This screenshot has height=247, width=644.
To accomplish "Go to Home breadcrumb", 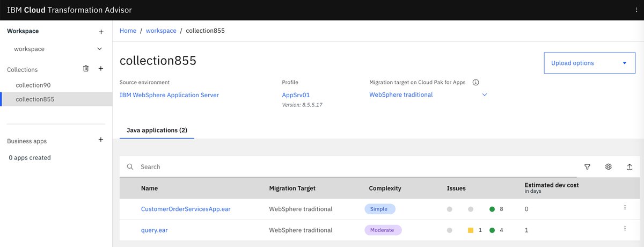I will point(128,31).
